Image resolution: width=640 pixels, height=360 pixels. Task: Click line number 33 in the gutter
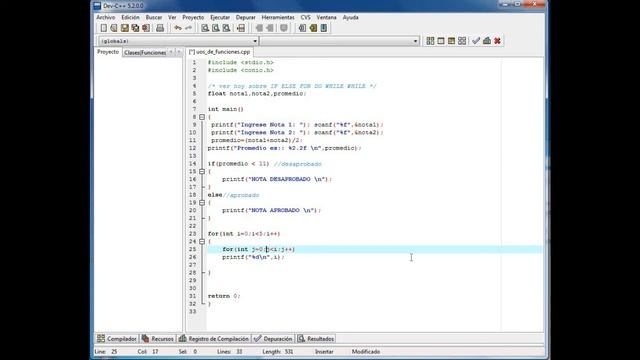pyautogui.click(x=192, y=311)
